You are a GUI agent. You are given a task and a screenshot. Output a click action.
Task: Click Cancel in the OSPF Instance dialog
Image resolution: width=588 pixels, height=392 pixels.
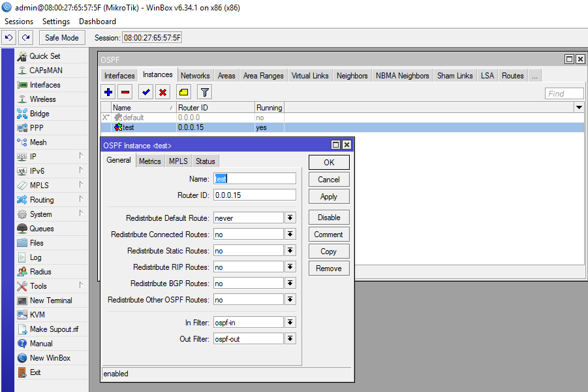[329, 180]
